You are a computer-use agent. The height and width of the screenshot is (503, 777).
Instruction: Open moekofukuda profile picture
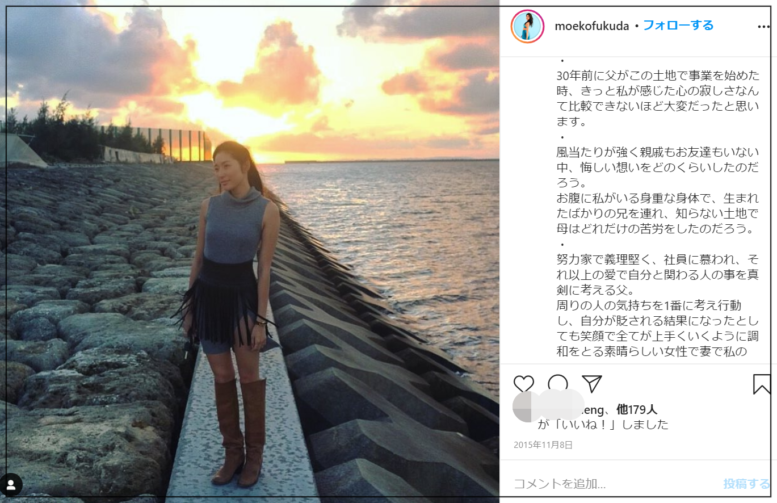pyautogui.click(x=527, y=26)
